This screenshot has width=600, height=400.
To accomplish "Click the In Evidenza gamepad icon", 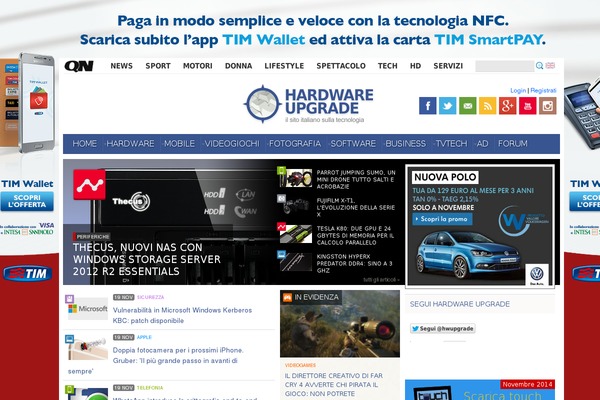I will (287, 297).
